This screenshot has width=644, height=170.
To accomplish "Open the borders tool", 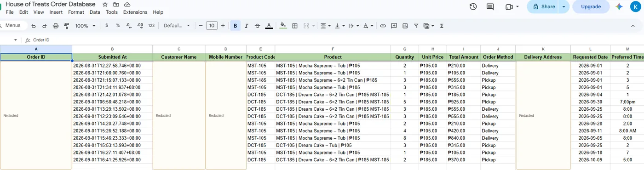I will 295,26.
